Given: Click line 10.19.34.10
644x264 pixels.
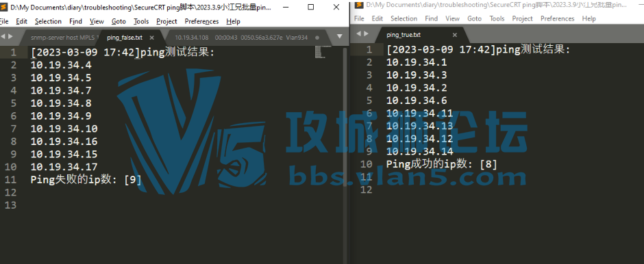Looking at the screenshot, I should point(64,129).
